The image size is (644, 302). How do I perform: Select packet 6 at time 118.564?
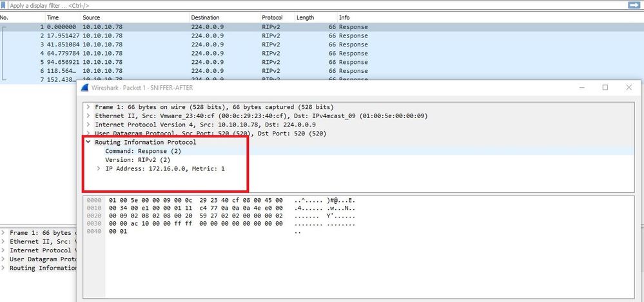tap(322, 71)
